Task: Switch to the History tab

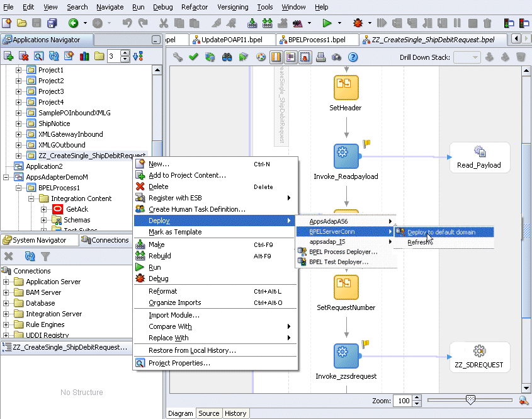Action: pos(235,413)
